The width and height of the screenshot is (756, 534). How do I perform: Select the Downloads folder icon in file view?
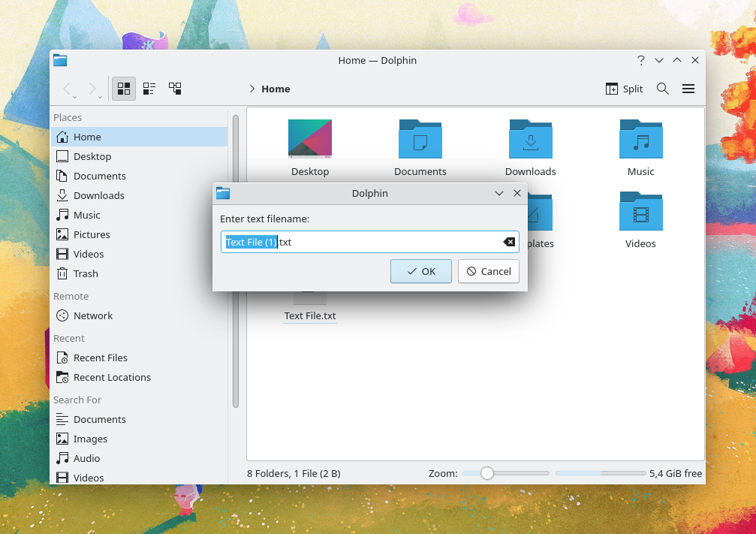click(x=530, y=139)
